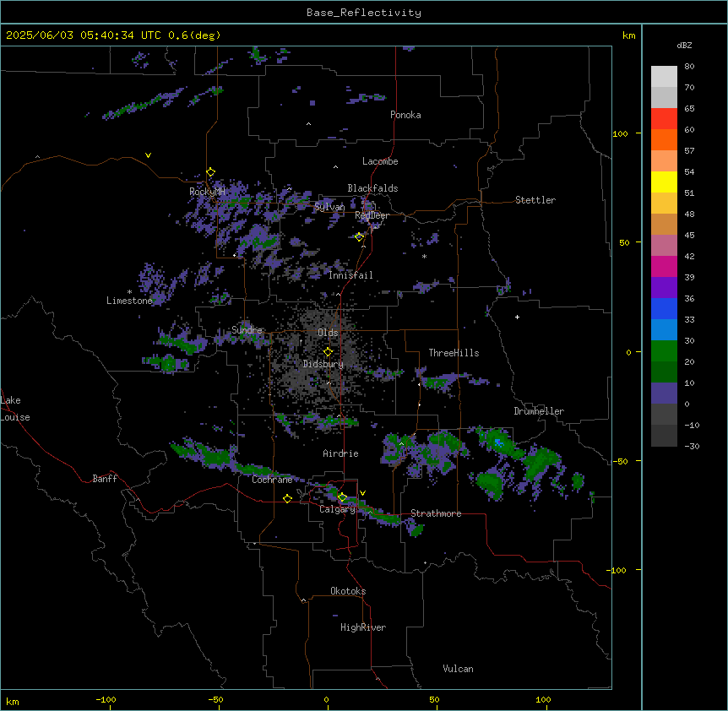728x711 pixels.
Task: Pick the magenta swatch in the dBZ legend
Action: 664,266
